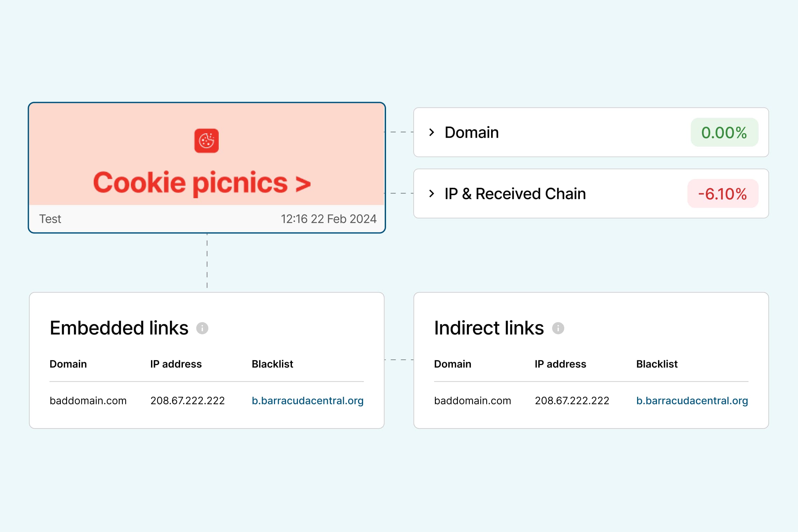
Task: Expand the IP & Received Chain chevron
Action: [x=432, y=194]
